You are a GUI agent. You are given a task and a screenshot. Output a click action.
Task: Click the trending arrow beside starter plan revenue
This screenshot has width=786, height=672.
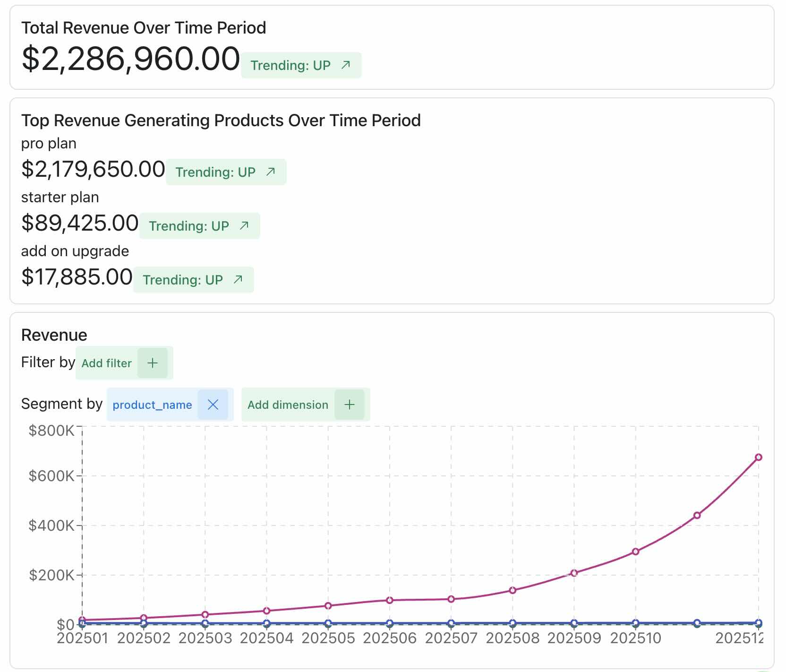click(x=244, y=226)
